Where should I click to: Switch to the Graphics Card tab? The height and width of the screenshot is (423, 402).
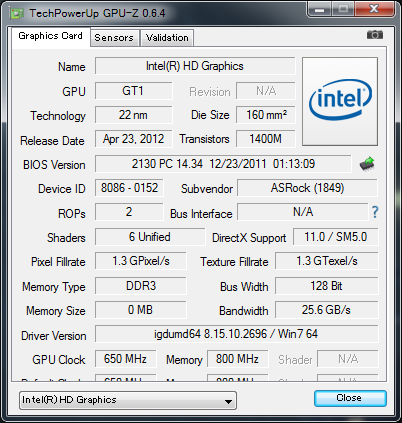[x=51, y=36]
